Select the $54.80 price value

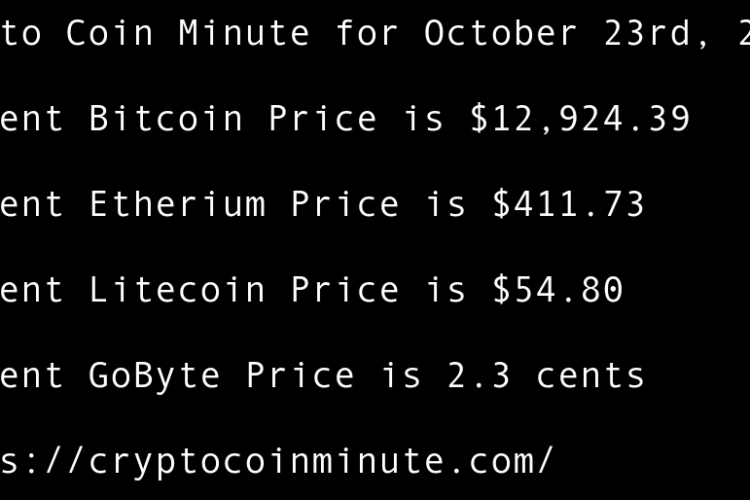click(x=557, y=290)
